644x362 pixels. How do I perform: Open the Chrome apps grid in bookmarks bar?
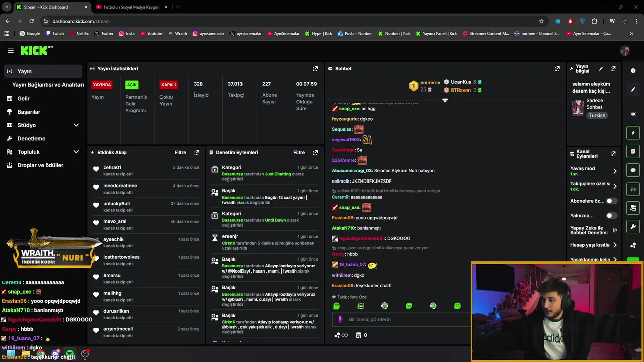point(7,34)
